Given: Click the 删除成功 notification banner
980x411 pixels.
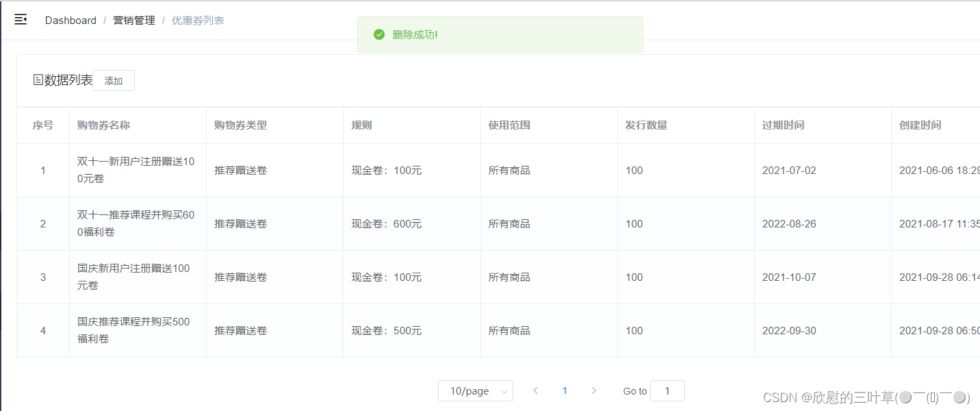Looking at the screenshot, I should tap(499, 34).
